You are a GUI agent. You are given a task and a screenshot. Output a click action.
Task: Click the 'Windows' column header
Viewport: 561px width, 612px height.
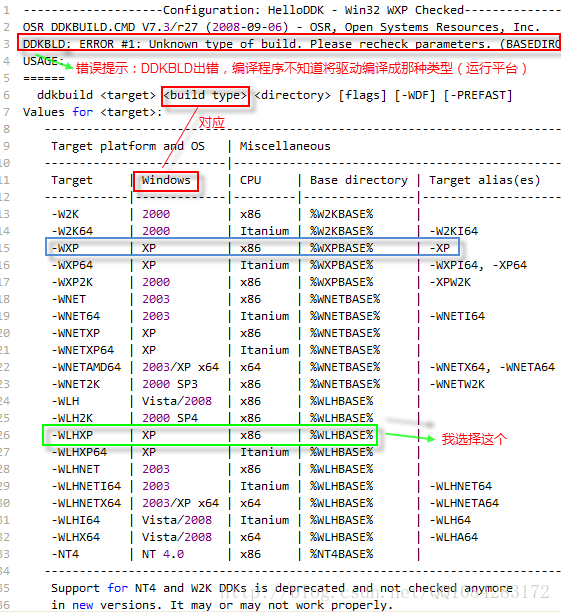(x=166, y=180)
